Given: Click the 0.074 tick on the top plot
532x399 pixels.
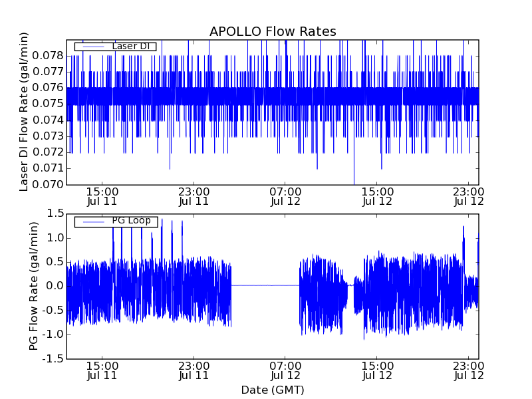Looking at the screenshot, I should [x=50, y=120].
